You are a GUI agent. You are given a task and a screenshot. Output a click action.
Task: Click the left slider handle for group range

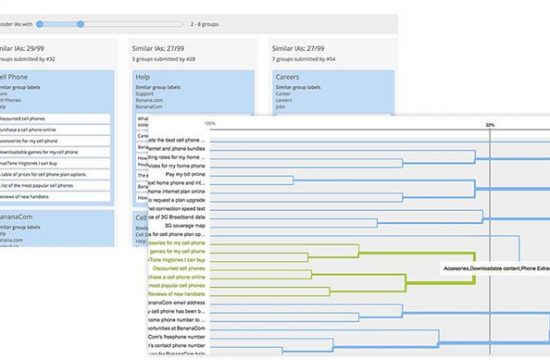40,24
